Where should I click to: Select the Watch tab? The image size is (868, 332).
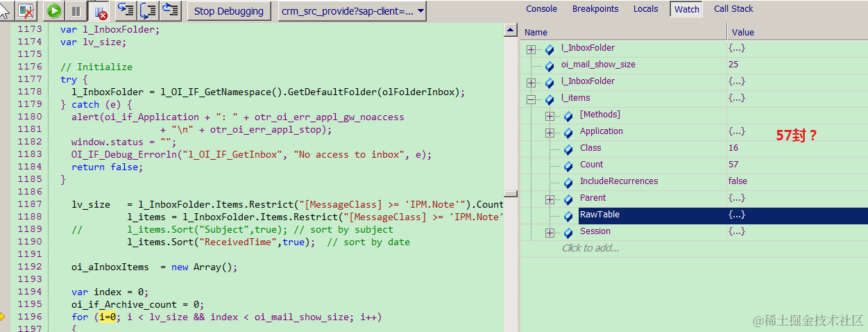pos(687,9)
